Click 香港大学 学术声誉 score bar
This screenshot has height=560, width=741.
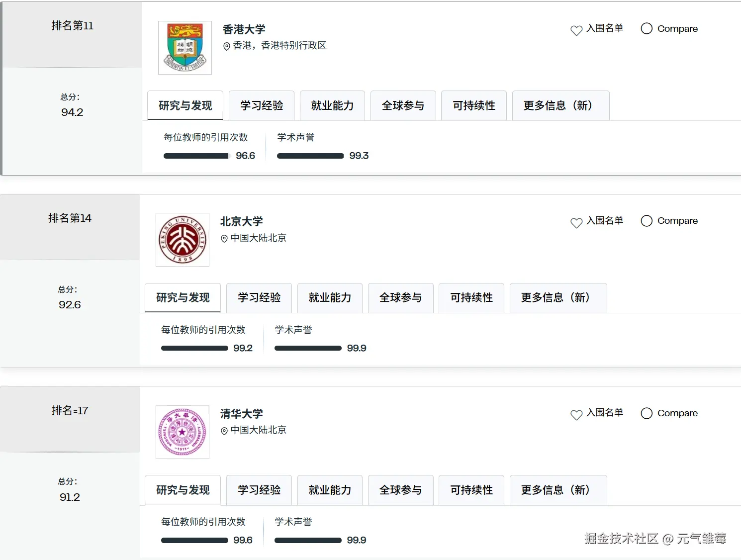[310, 156]
